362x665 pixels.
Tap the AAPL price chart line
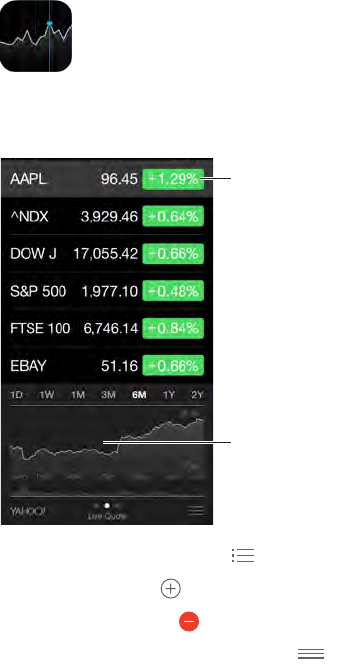pos(107,439)
